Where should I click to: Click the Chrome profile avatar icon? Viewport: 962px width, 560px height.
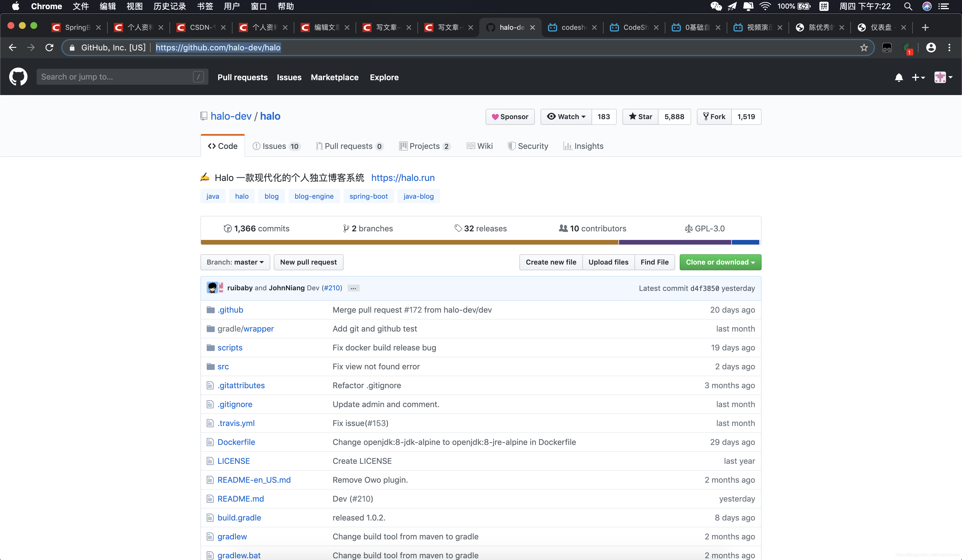pyautogui.click(x=931, y=47)
